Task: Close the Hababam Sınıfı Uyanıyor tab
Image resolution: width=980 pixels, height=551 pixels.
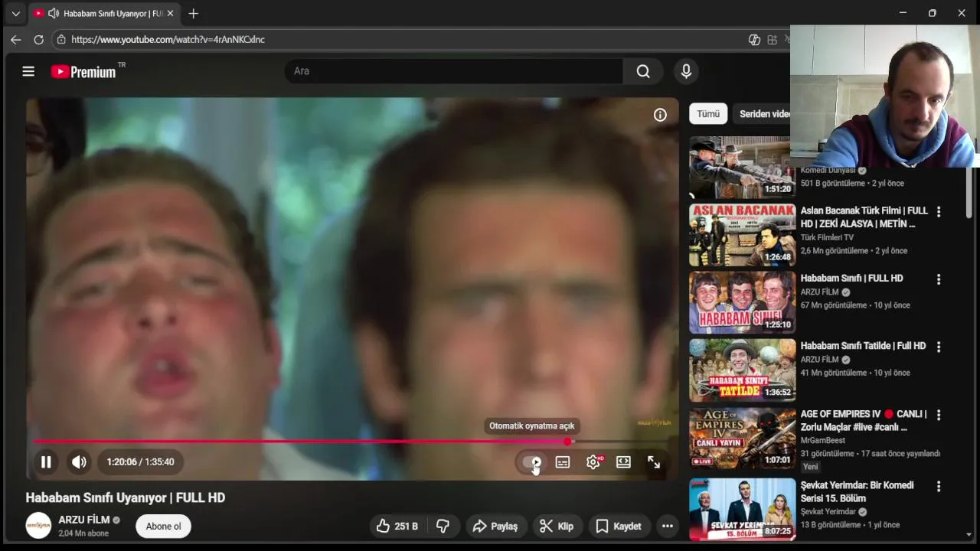Action: [x=170, y=14]
